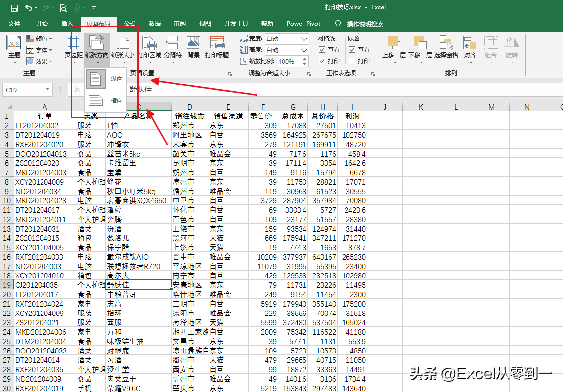This screenshot has width=563, height=392.
Task: Click the formula bar cancel X icon
Action: 77,90
